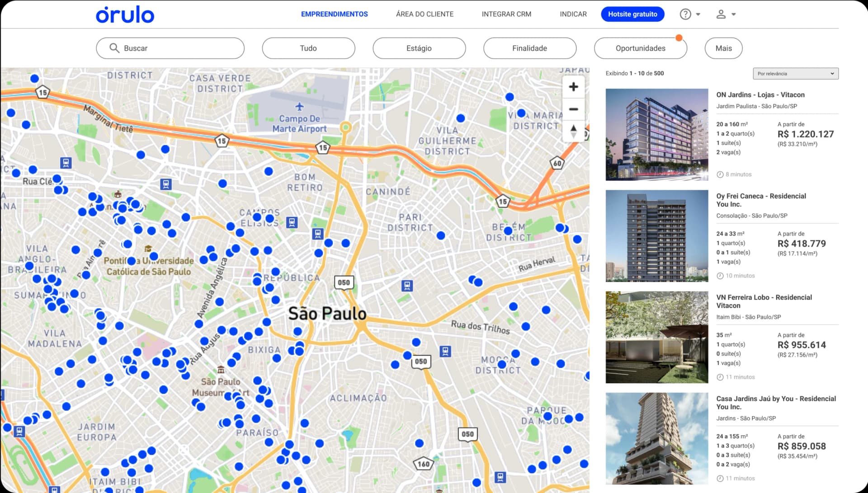Image resolution: width=868 pixels, height=493 pixels.
Task: Click the Campo De Marte airport icon
Action: pyautogui.click(x=299, y=107)
